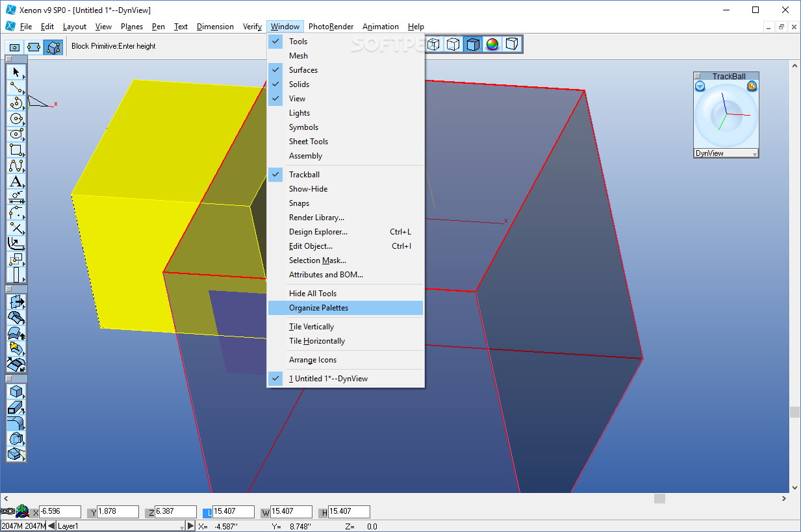Image resolution: width=801 pixels, height=532 pixels.
Task: Switch to hidden-line render mode cube
Action: pos(453,44)
